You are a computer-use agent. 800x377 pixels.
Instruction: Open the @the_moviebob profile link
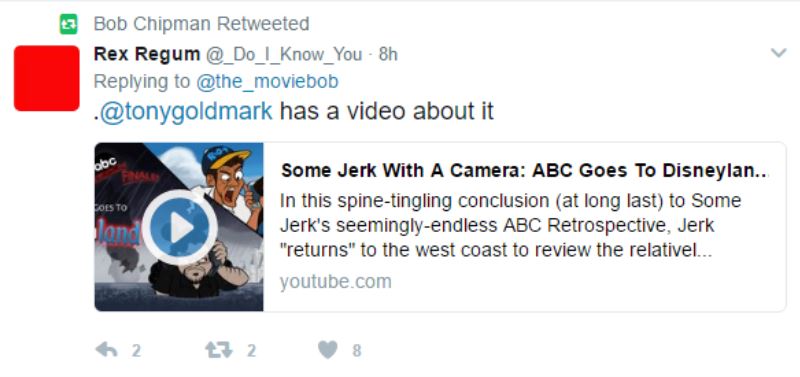267,82
